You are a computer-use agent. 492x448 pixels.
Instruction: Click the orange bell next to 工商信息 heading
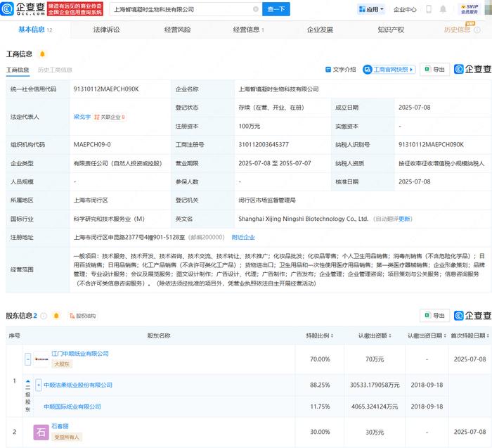point(42,54)
